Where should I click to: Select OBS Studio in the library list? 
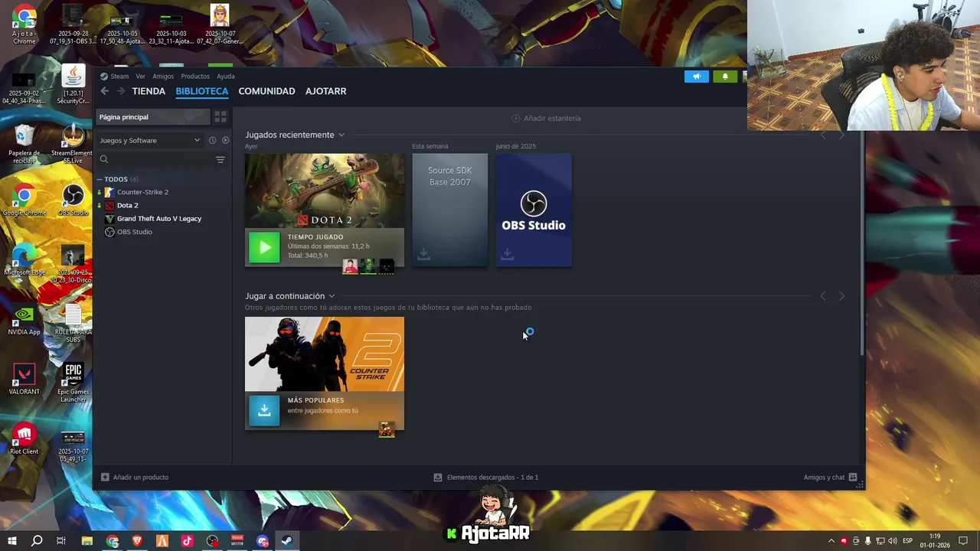click(134, 232)
